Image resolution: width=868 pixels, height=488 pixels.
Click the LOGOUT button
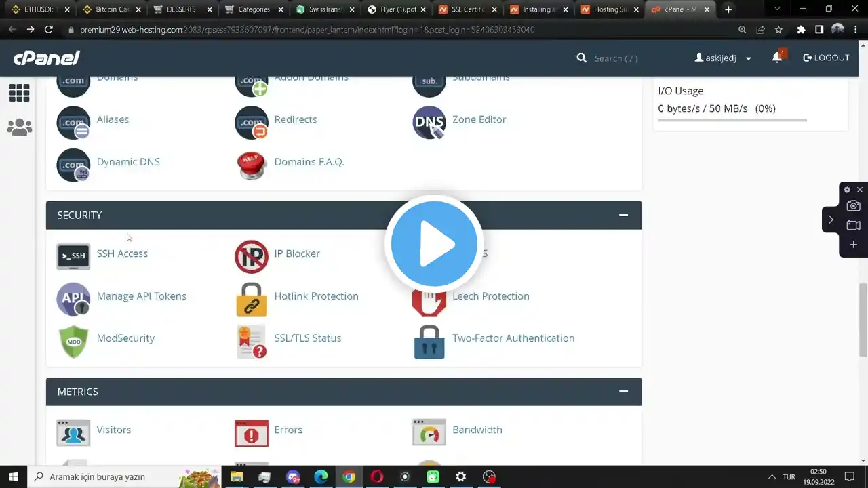[x=826, y=58]
